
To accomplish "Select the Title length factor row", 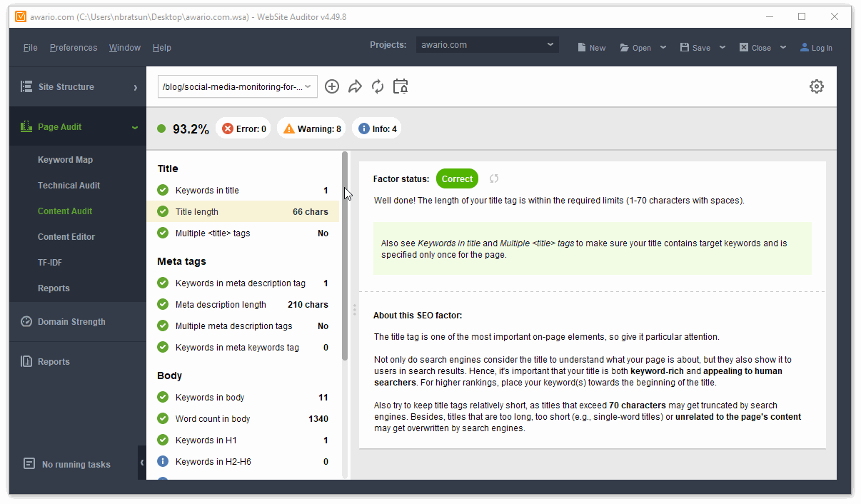I will point(243,211).
